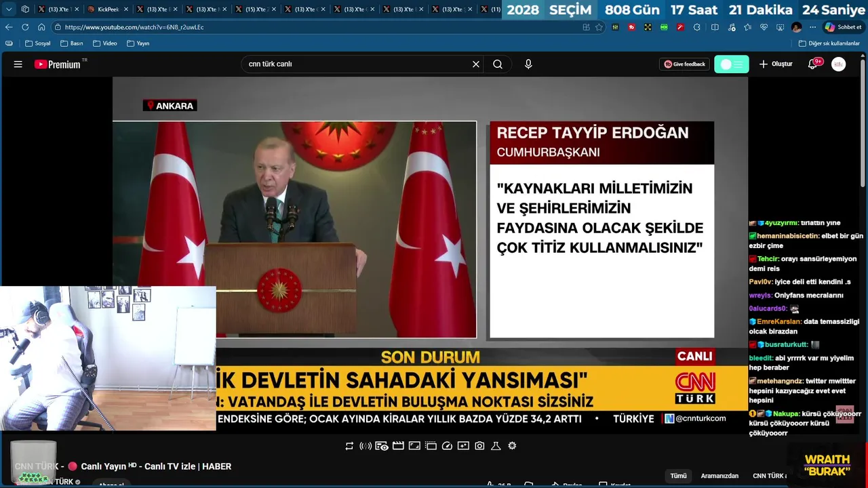Go to YouTube Premium home logo

[58, 64]
